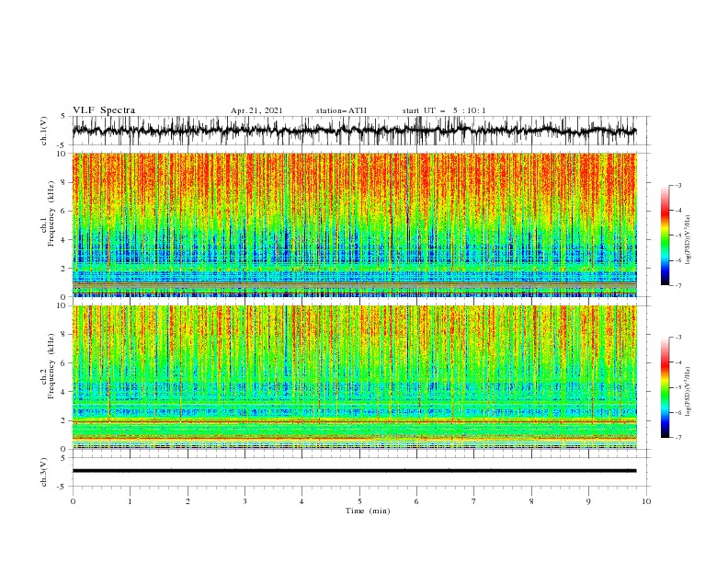The width and height of the screenshot is (728, 563).
Task: Select the ch.2 "Frequency (kHz)" axis label
Action: coord(51,366)
